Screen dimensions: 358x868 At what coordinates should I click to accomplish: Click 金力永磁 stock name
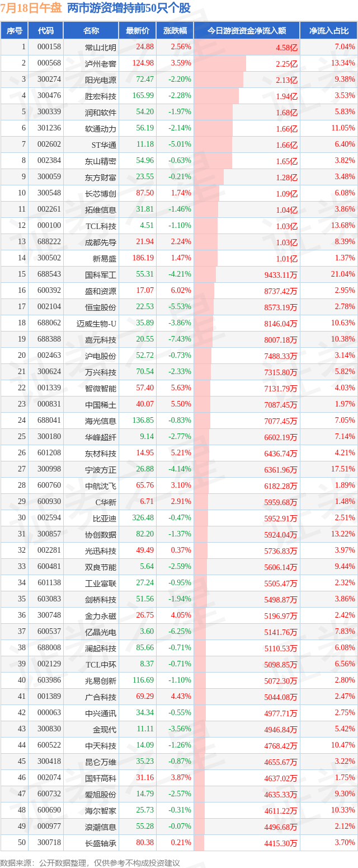(x=101, y=616)
